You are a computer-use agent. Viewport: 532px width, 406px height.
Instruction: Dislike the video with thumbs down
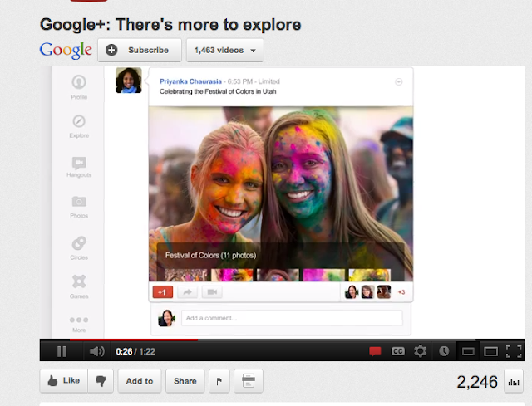101,381
